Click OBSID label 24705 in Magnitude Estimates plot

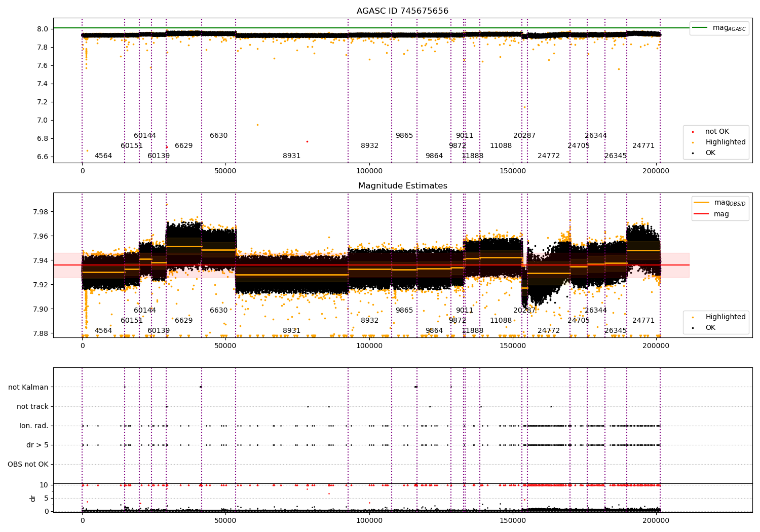[579, 321]
